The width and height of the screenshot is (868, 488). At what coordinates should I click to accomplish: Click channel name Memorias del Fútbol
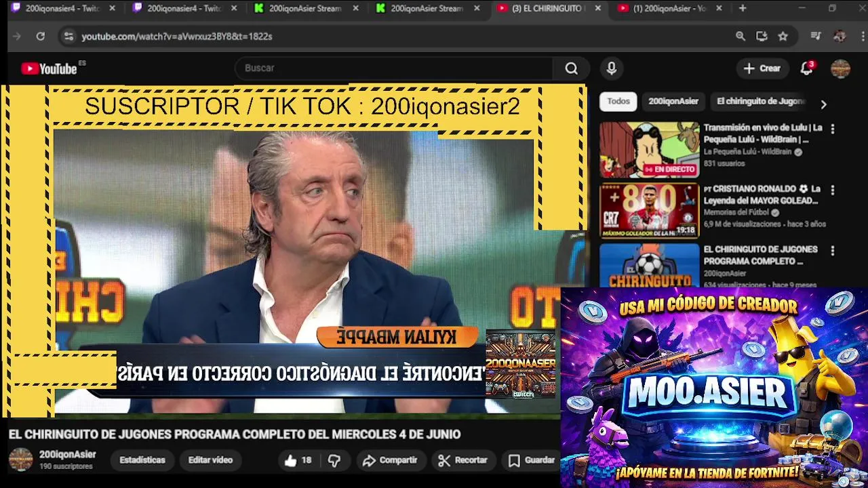pyautogui.click(x=736, y=213)
